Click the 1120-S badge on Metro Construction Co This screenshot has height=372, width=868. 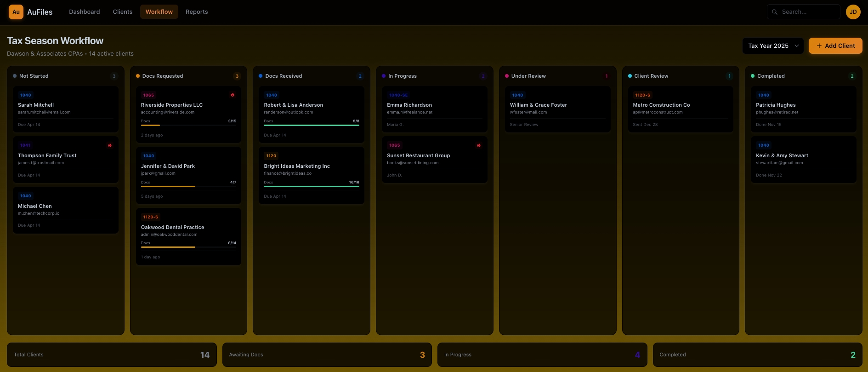pos(643,95)
